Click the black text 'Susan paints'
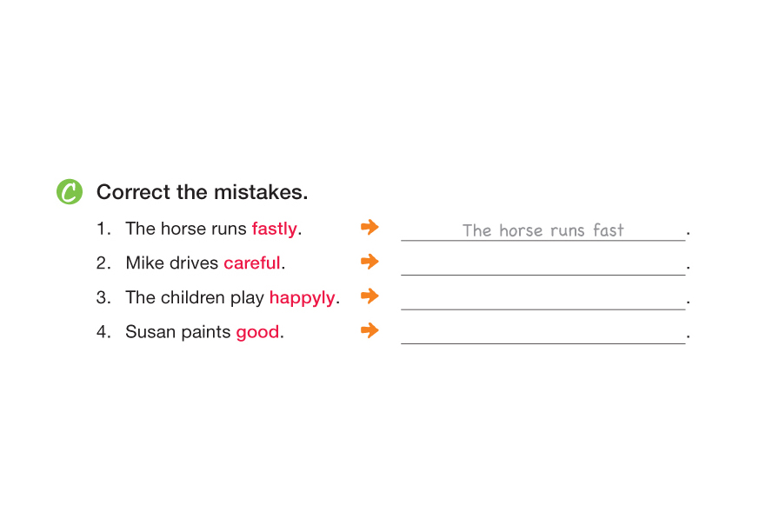 [178, 332]
